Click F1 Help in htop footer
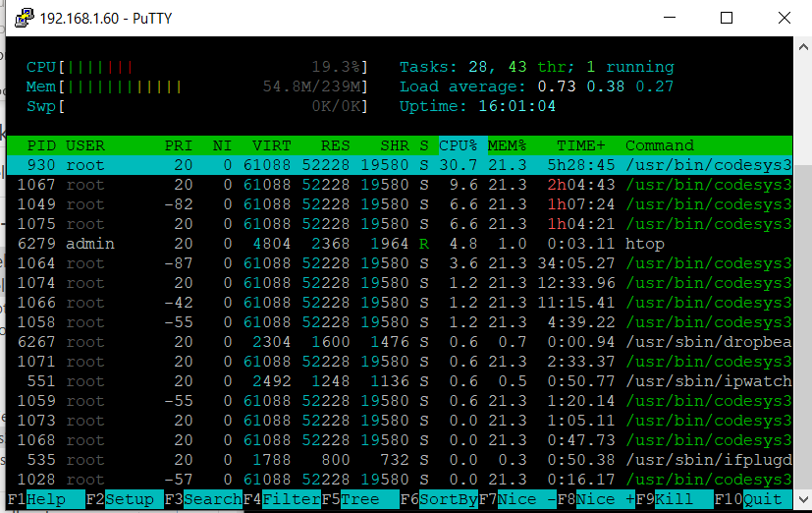Viewport: 812px width, 513px height. point(45,499)
